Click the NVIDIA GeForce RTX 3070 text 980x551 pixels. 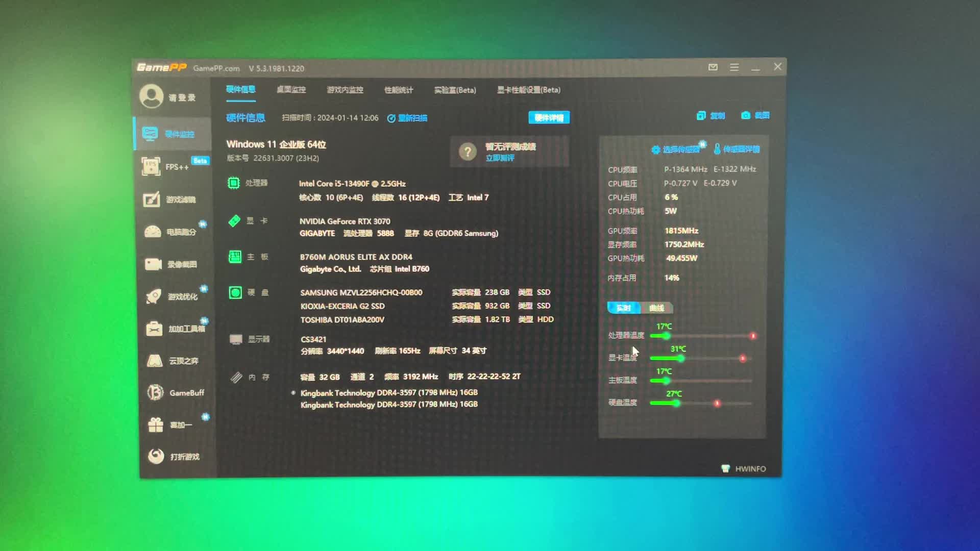tap(345, 221)
